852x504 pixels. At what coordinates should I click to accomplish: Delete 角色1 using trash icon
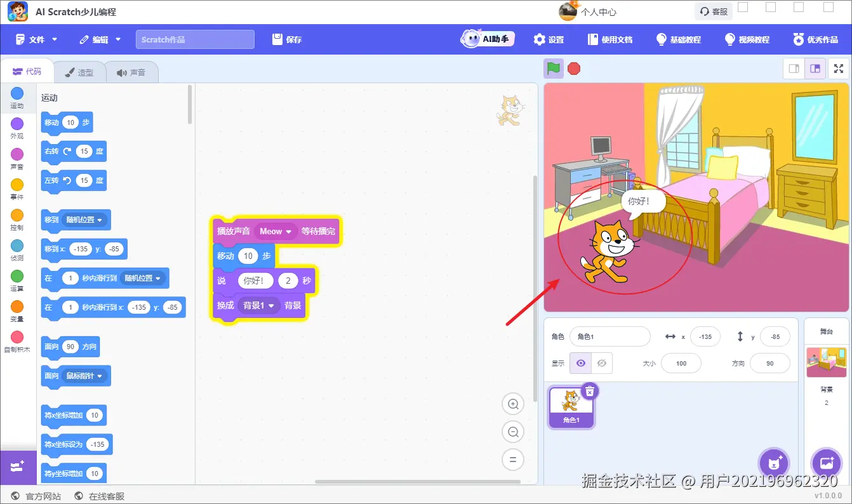click(x=589, y=391)
